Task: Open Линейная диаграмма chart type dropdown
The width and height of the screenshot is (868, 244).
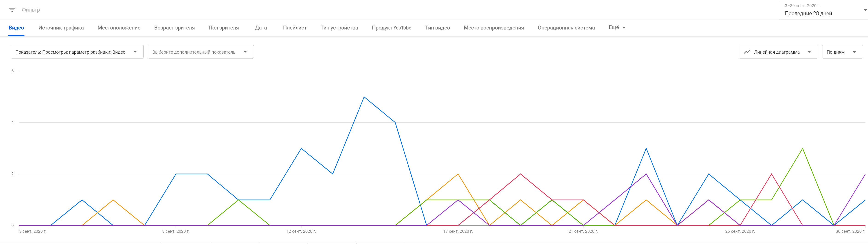Action: point(778,52)
